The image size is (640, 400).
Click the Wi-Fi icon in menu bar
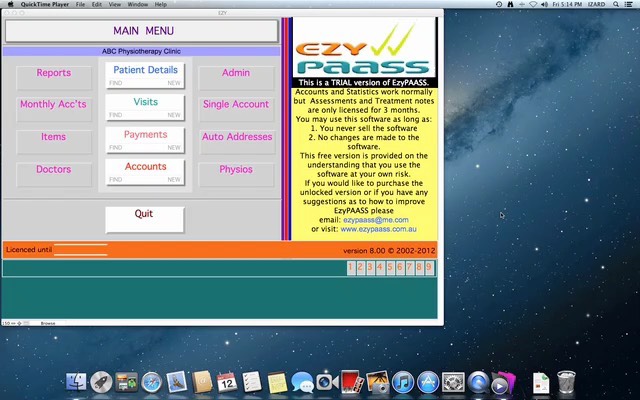pyautogui.click(x=533, y=4)
